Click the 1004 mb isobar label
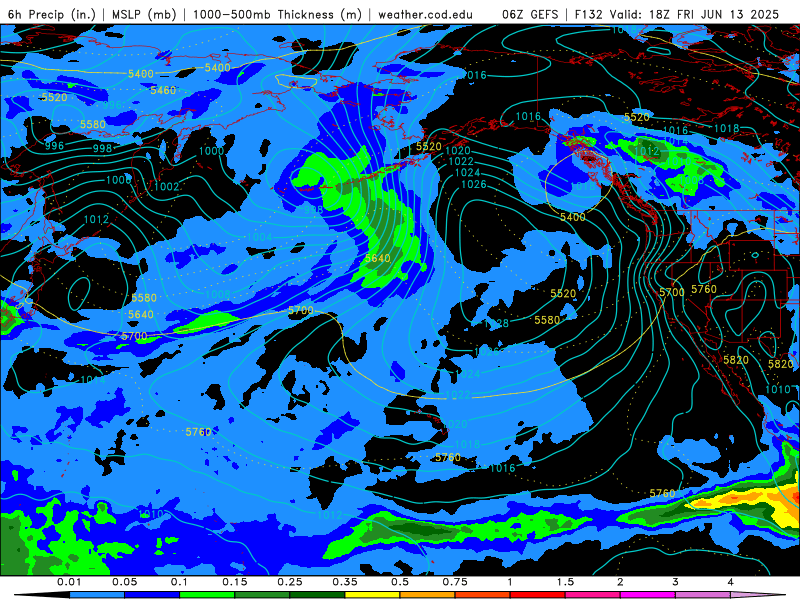Image resolution: width=800 pixels, height=600 pixels. point(260,237)
